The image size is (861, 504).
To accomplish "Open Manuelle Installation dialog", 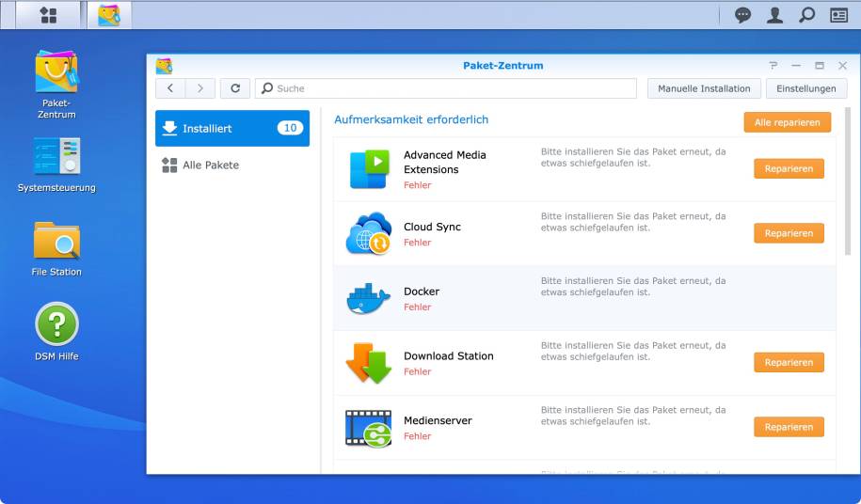I will click(704, 88).
